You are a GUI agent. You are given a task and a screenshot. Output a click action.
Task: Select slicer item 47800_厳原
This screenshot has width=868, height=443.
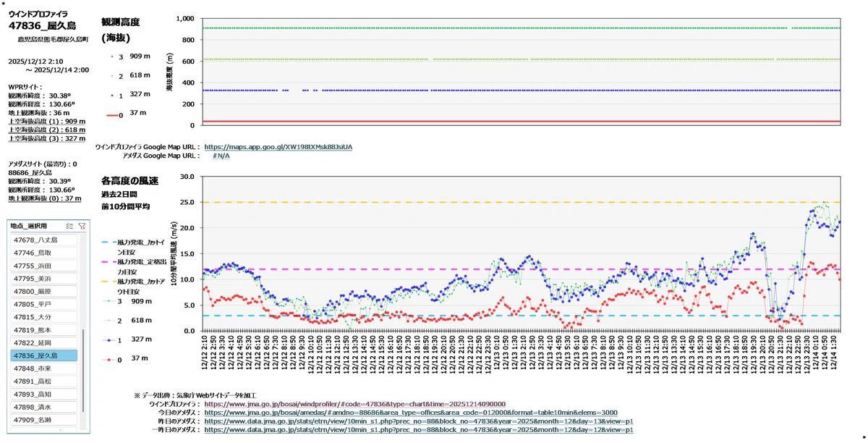pyautogui.click(x=43, y=291)
